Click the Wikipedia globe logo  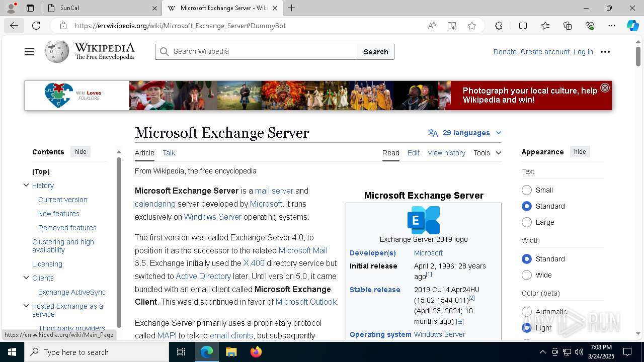point(57,51)
